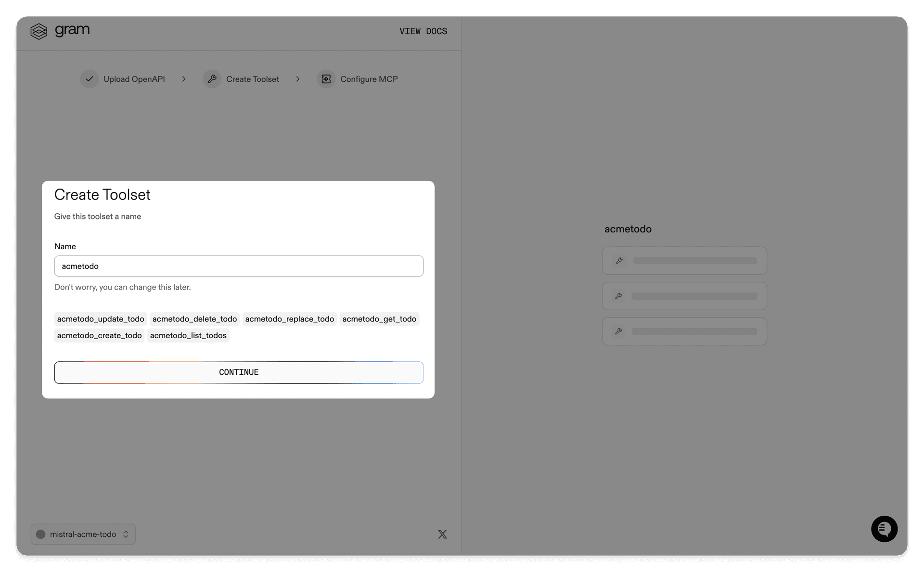The image size is (924, 572).
Task: Switch to the Configure MCP step
Action: [369, 78]
